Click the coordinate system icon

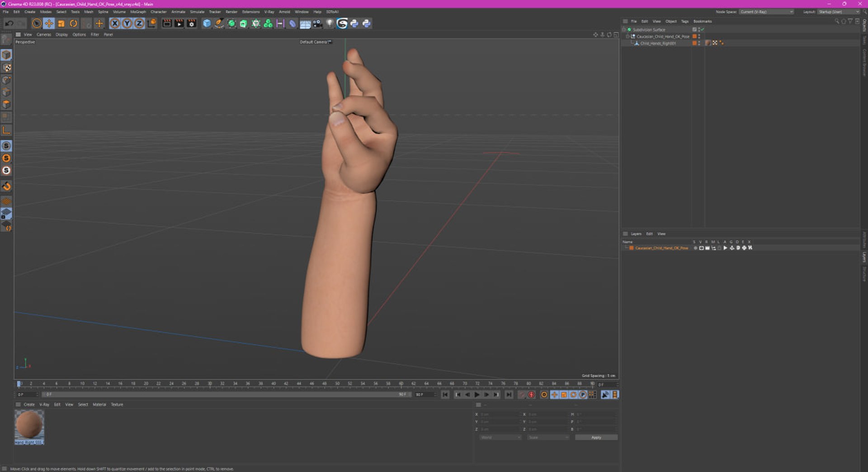click(152, 24)
